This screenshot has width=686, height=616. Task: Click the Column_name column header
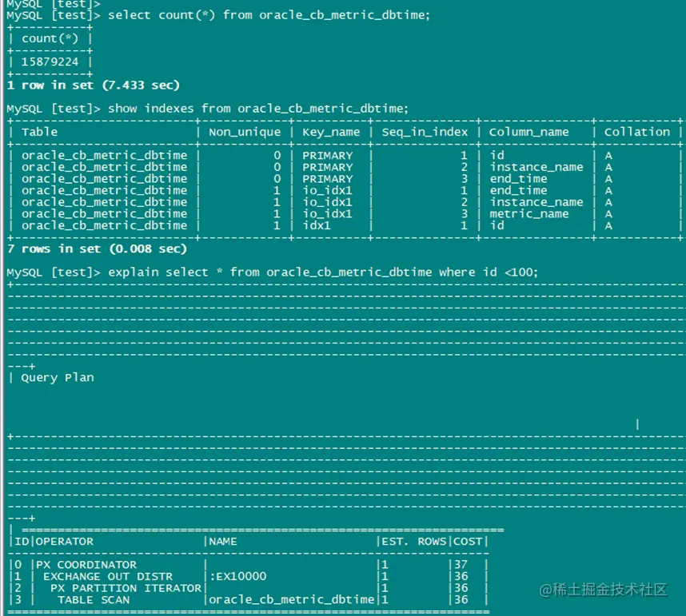[x=529, y=132]
